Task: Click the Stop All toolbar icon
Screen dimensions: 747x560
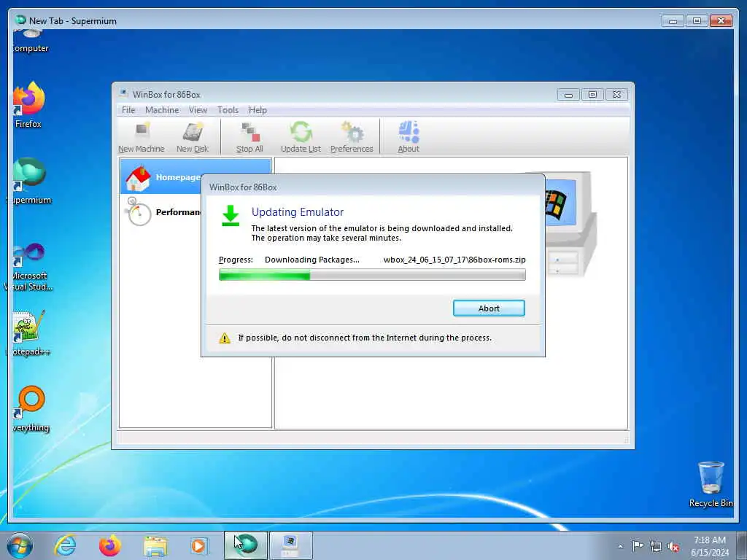Action: (249, 137)
